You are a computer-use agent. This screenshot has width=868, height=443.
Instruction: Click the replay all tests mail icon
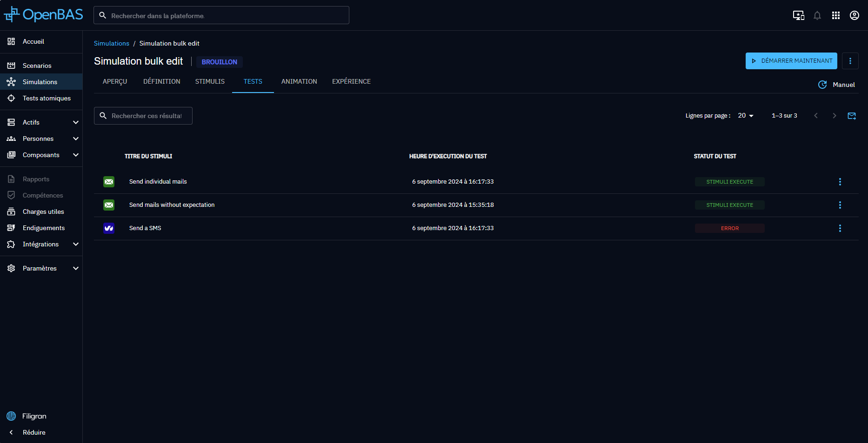[851, 116]
